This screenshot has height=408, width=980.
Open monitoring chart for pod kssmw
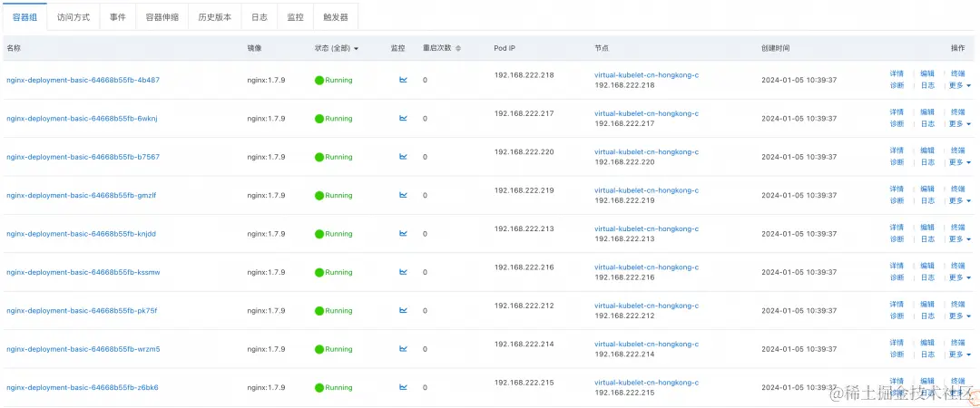point(403,272)
